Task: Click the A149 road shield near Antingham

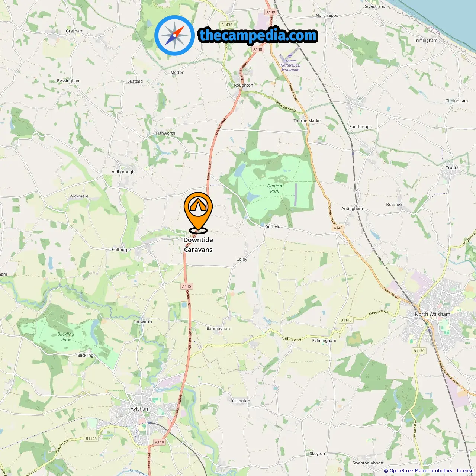Action: point(338,228)
